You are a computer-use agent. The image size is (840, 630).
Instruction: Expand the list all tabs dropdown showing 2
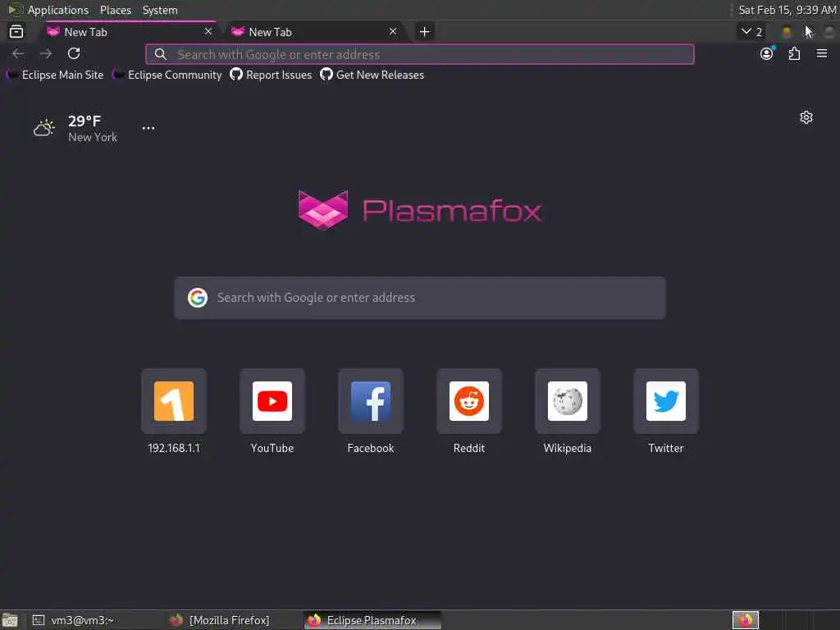tap(751, 32)
